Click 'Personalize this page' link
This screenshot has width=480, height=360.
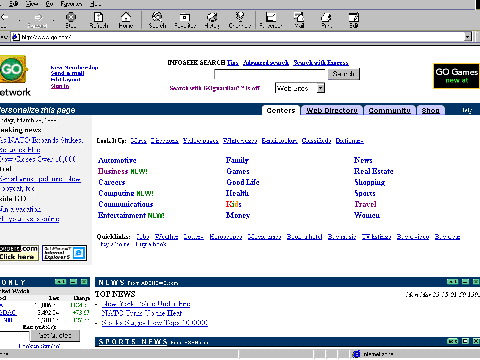tap(38, 110)
